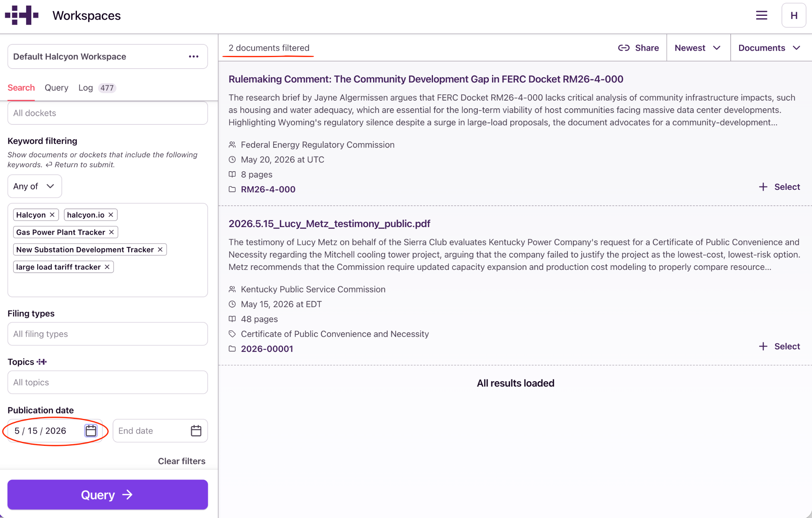Click the 477 log count badge
The height and width of the screenshot is (518, 812).
tap(107, 88)
